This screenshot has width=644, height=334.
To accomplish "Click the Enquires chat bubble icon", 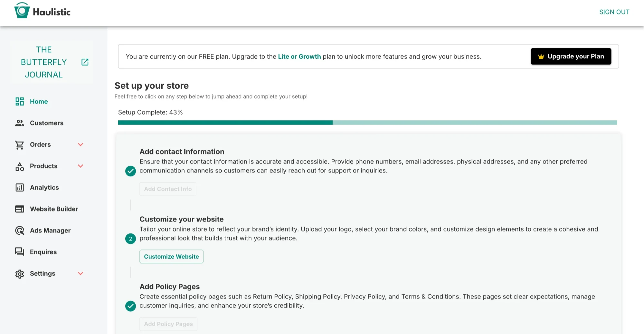I will pos(20,252).
